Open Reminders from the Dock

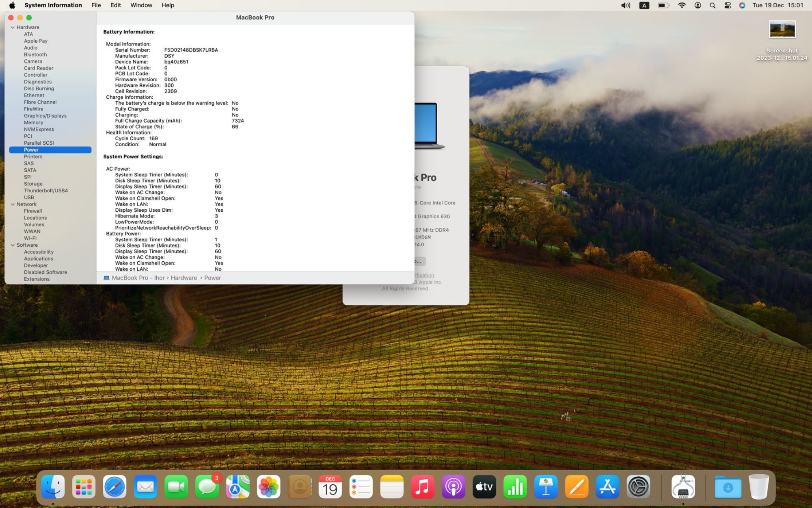tap(361, 486)
